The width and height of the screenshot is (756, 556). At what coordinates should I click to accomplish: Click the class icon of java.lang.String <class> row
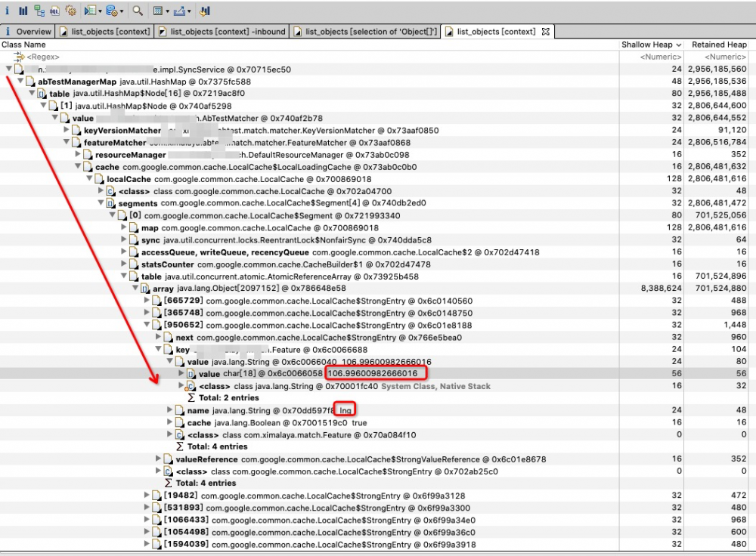[191, 386]
